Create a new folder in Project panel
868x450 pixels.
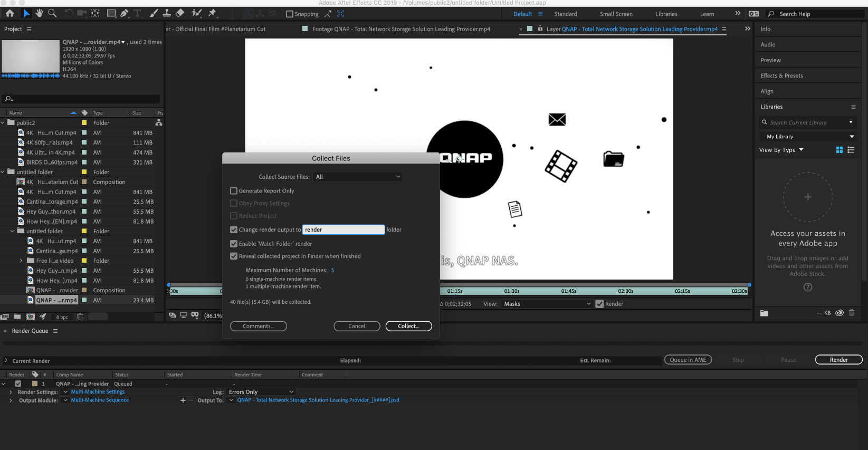17,317
